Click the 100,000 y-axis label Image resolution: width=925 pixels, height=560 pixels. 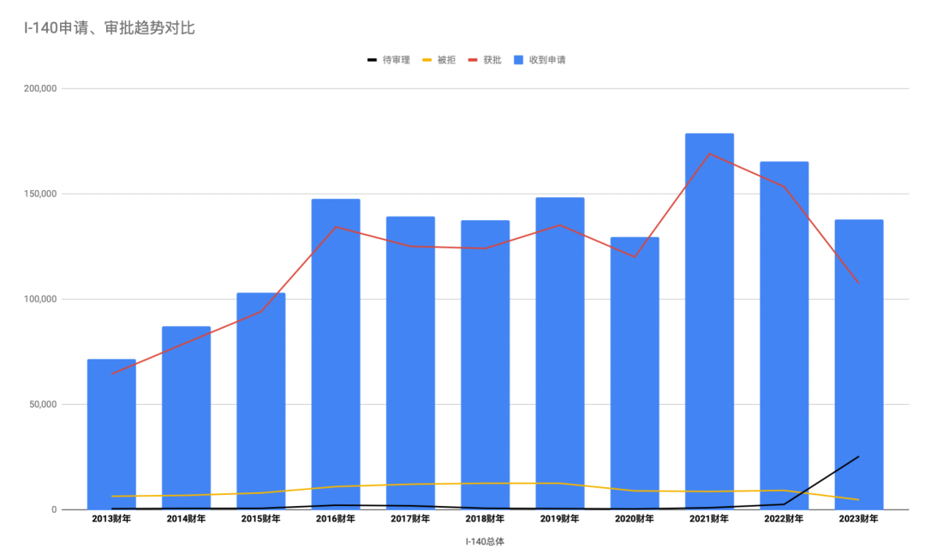[40, 299]
